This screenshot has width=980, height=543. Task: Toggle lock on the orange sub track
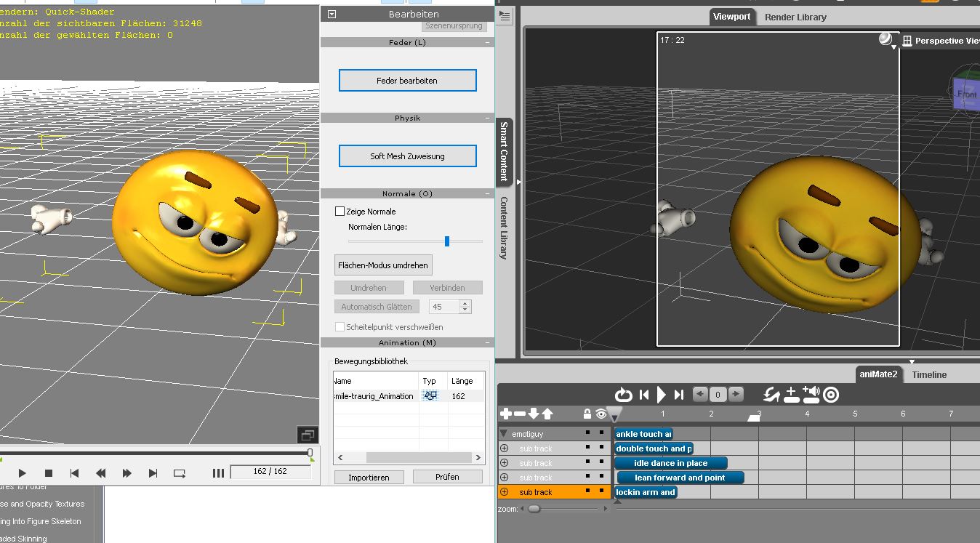[587, 491]
